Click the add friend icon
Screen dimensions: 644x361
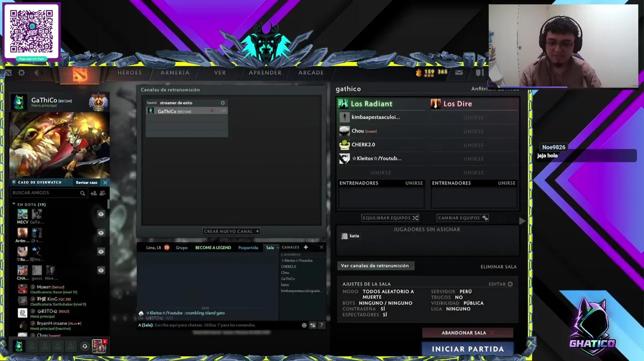(x=94, y=193)
